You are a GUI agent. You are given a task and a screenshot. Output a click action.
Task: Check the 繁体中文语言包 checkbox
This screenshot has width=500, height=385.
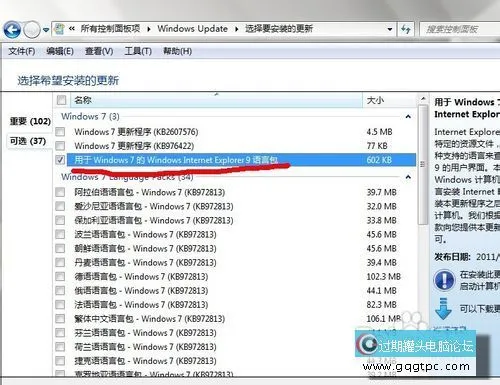click(60, 319)
